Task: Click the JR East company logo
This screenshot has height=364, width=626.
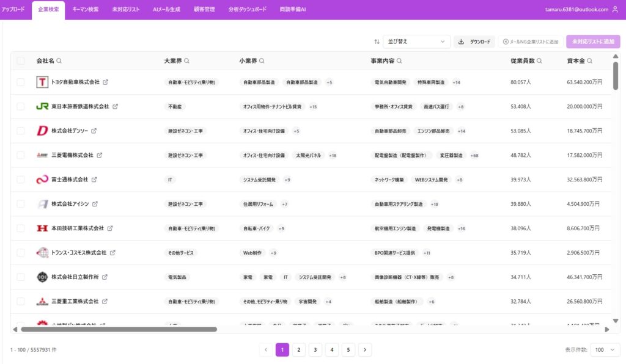Action: click(42, 106)
